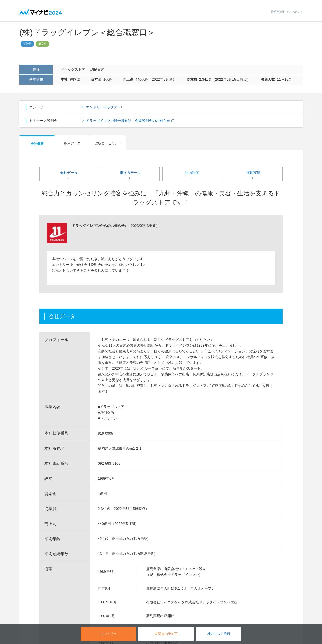Viewport: 322px width, 644px height.
Task: Click the 調剤薬局 industry text
Action: tap(97, 69)
